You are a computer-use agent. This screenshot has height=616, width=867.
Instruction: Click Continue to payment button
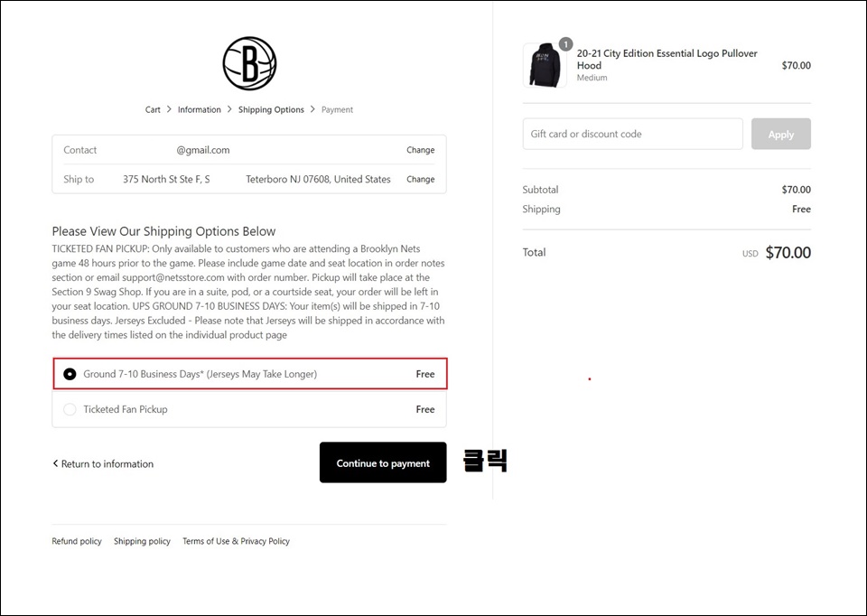tap(383, 462)
